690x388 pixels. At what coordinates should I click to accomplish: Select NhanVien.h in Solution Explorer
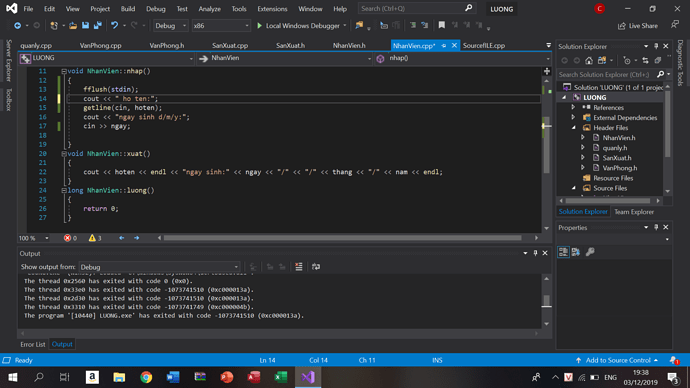tap(619, 138)
